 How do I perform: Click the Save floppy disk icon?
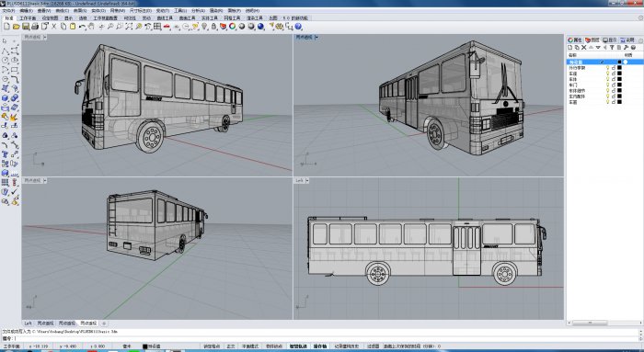click(x=26, y=27)
